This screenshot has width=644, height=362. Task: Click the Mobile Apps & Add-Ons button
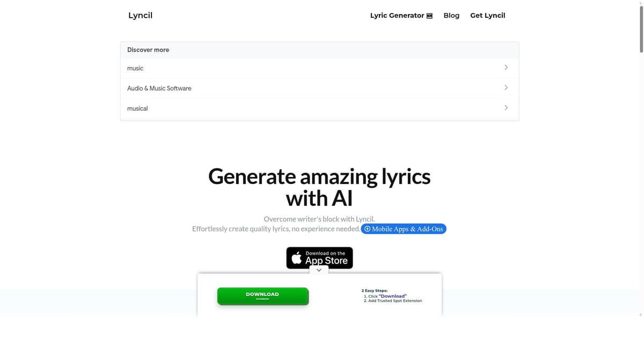(x=404, y=229)
